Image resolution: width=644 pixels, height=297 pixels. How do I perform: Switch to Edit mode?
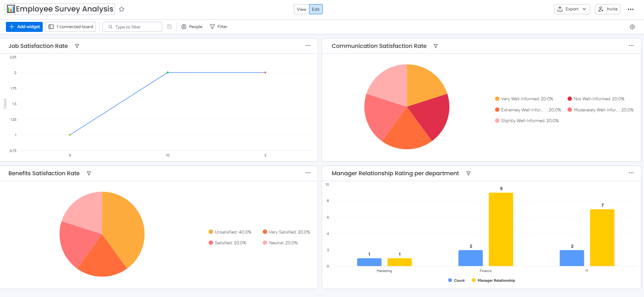(x=316, y=9)
